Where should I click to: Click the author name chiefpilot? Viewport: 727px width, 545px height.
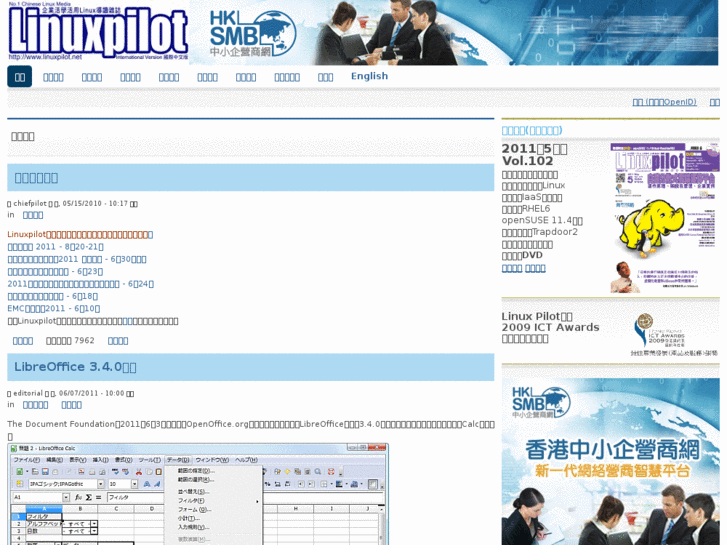[x=30, y=203]
